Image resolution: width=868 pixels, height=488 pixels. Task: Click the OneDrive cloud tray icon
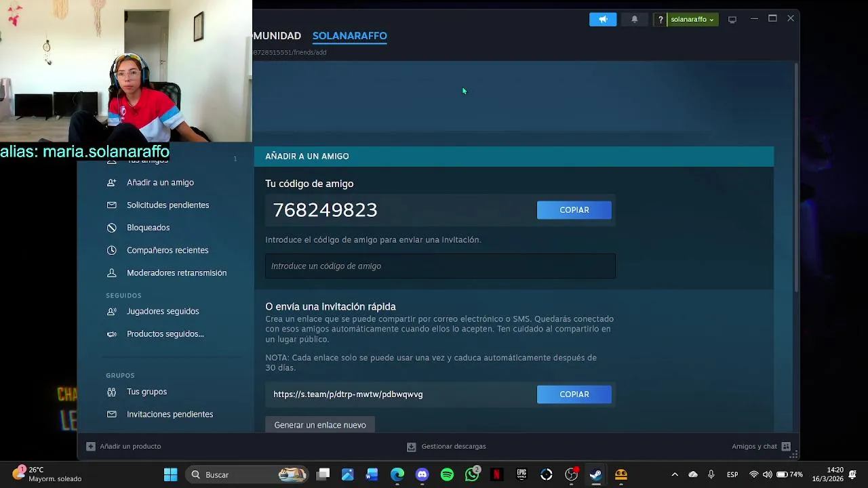click(693, 475)
